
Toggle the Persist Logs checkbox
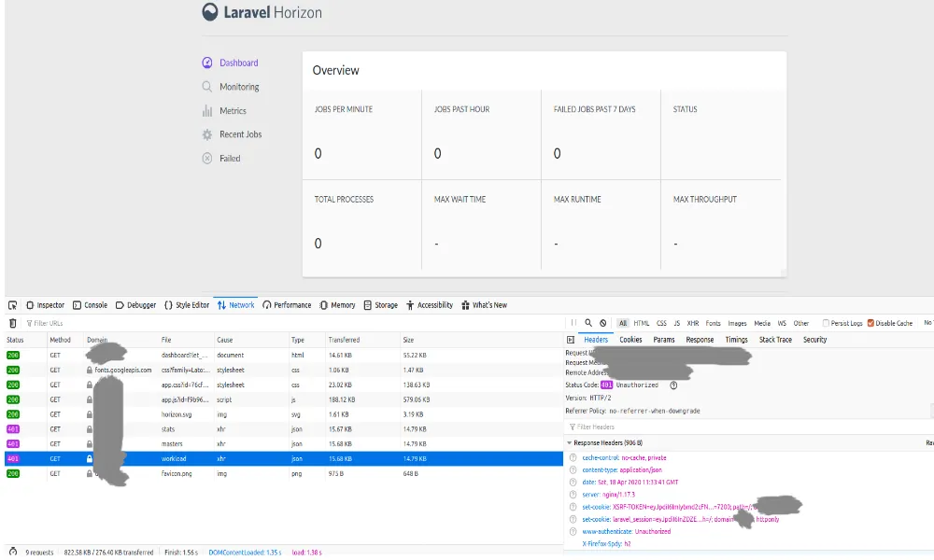(x=826, y=323)
